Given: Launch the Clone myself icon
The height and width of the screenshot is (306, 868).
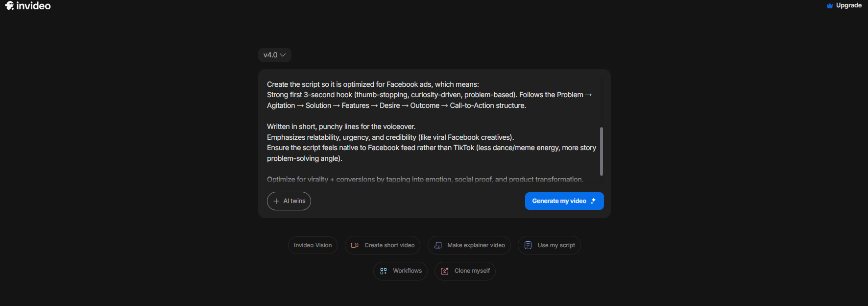Looking at the screenshot, I should click(x=445, y=271).
